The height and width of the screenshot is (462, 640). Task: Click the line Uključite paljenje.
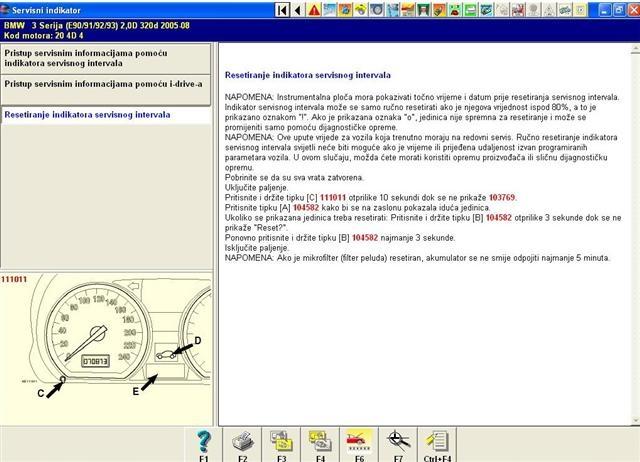pos(256,188)
